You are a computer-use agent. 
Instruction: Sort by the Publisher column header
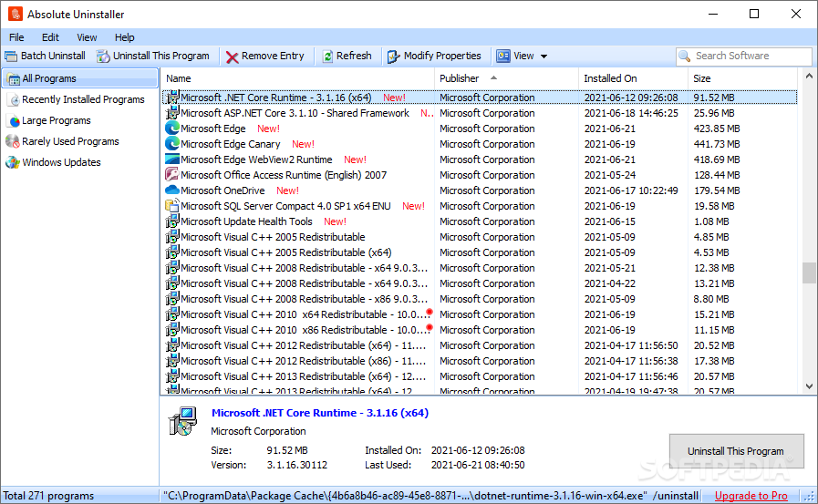[x=506, y=78]
